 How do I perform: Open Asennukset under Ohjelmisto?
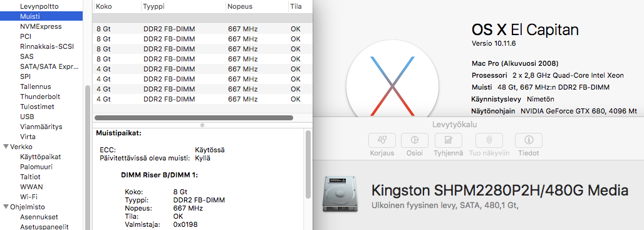point(39,217)
